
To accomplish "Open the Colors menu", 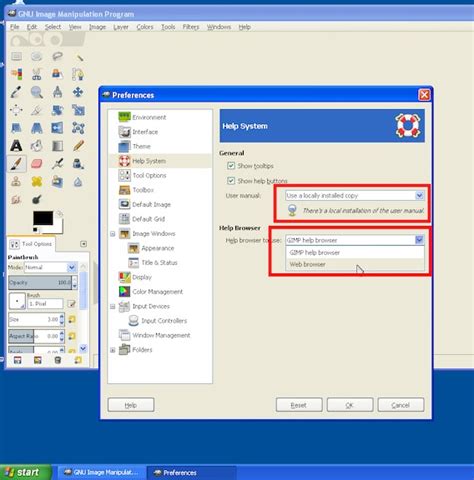I will (145, 27).
